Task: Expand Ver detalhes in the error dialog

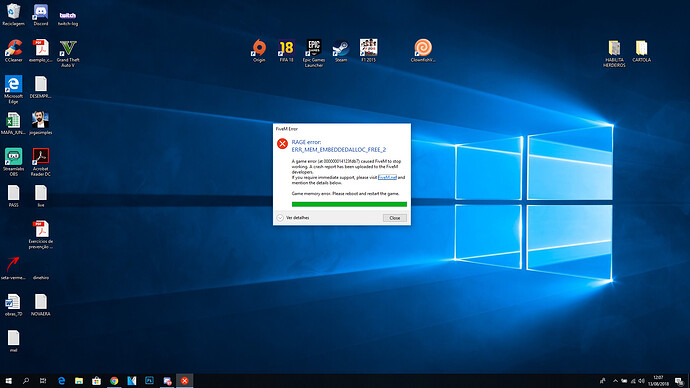Action: point(293,218)
